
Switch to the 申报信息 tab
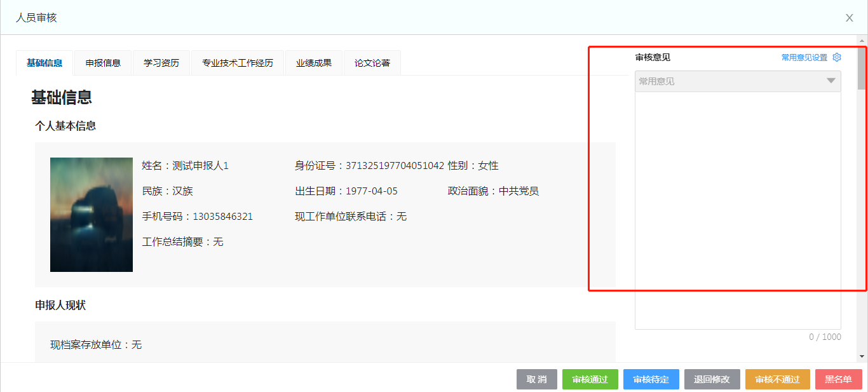103,63
